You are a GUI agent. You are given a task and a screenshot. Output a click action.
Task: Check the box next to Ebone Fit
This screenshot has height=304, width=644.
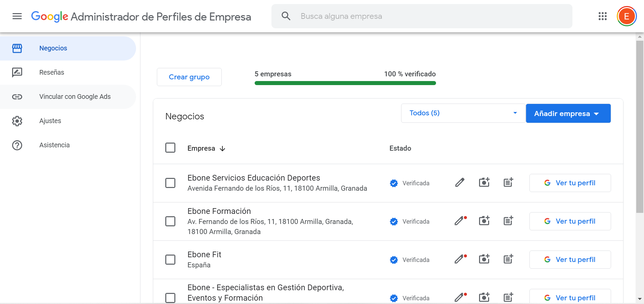click(x=170, y=259)
